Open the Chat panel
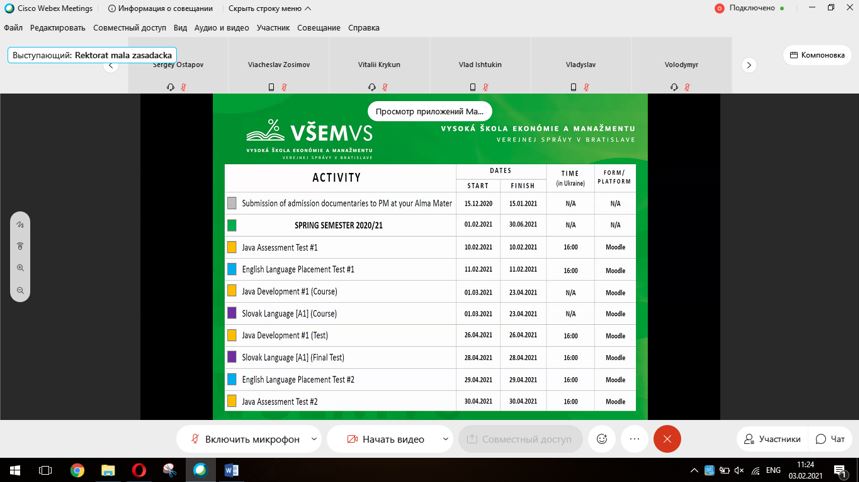 pos(830,439)
